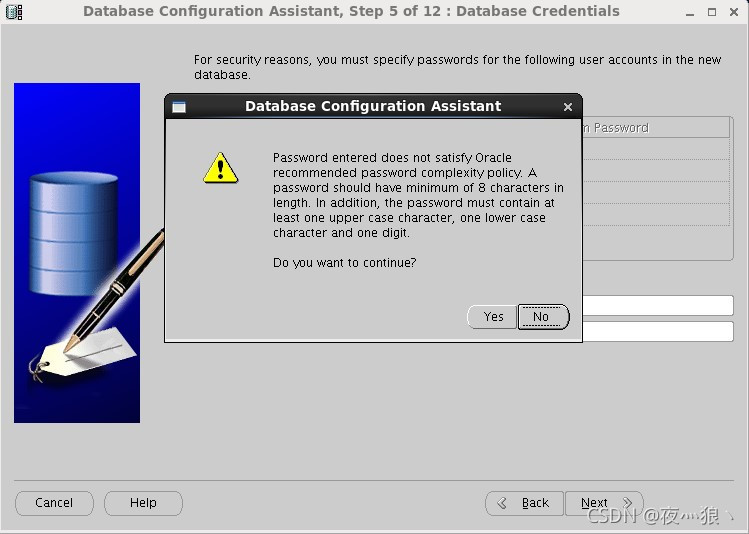Click the Next button's right arrow icon
Viewport: 749px width, 534px height.
[x=627, y=503]
